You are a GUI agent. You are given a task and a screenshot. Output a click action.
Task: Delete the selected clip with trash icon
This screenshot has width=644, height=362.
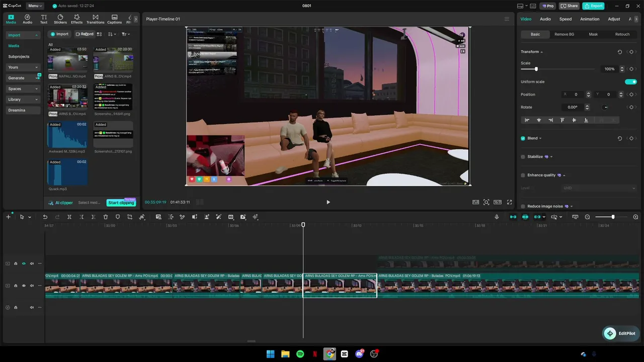click(106, 217)
